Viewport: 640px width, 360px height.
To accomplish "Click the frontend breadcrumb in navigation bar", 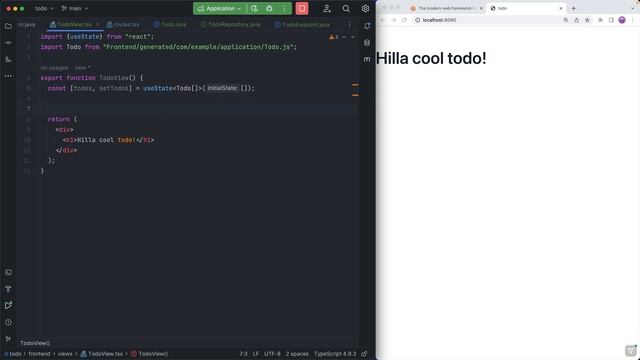I will point(39,354).
